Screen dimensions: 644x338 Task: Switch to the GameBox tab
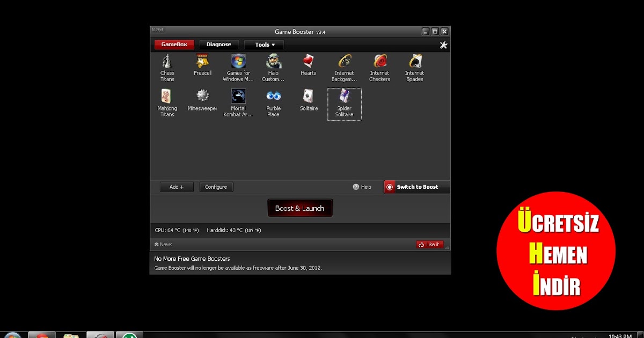pyautogui.click(x=174, y=45)
